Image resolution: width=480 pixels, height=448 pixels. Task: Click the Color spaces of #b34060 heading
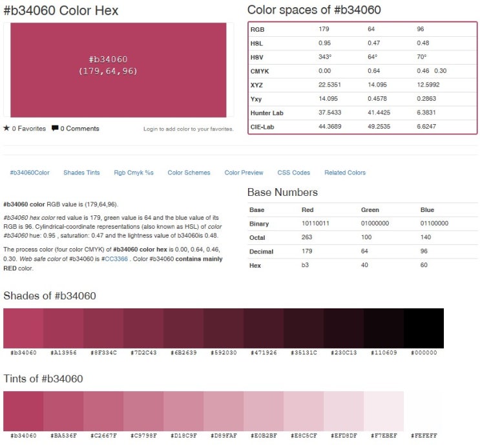[314, 10]
